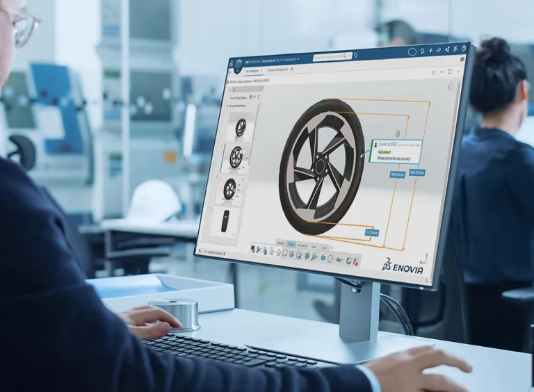Add a new dashboard tab with plus
Screen dimensions: 534x392
coord(291,69)
